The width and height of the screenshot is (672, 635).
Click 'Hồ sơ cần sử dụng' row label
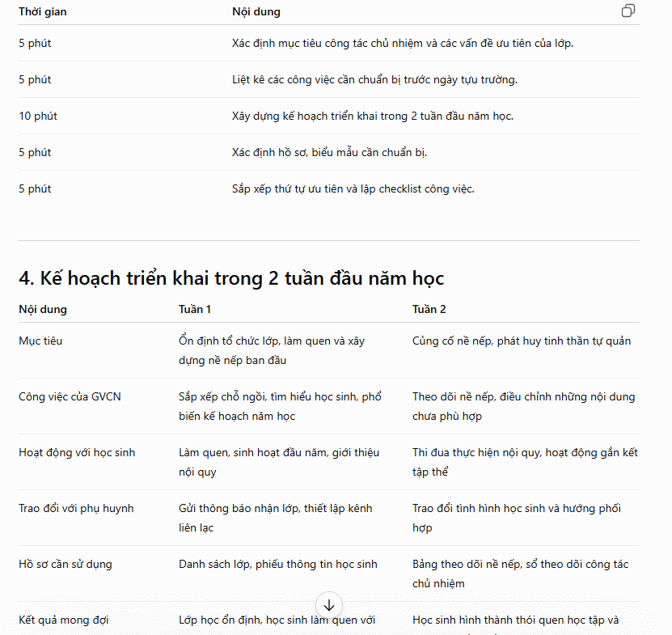[66, 564]
